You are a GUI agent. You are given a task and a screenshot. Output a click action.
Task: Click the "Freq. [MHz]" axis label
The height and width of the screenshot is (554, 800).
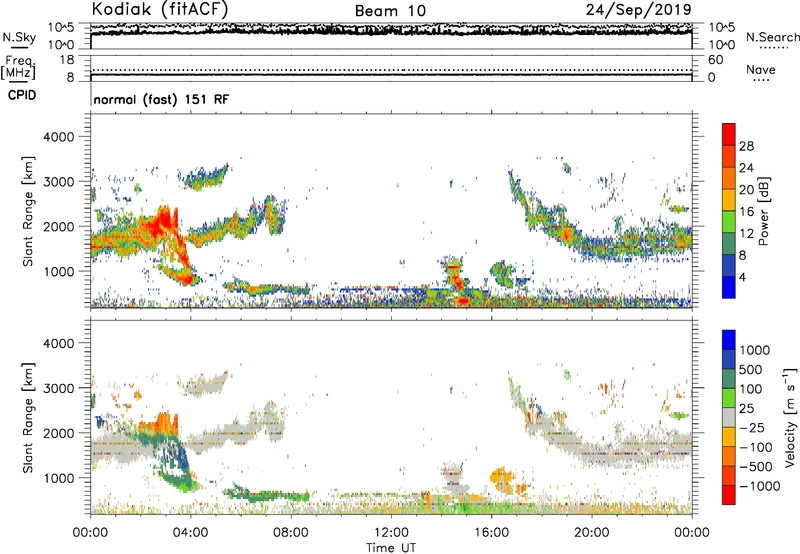[x=18, y=67]
